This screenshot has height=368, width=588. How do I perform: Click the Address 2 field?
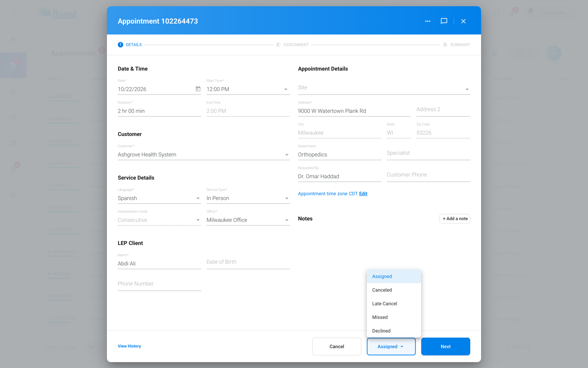click(443, 110)
